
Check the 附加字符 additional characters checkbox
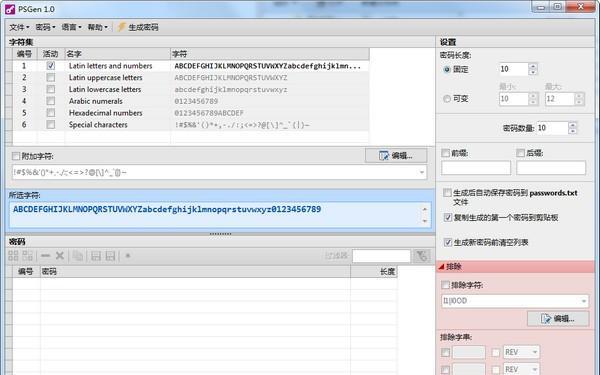[x=16, y=156]
